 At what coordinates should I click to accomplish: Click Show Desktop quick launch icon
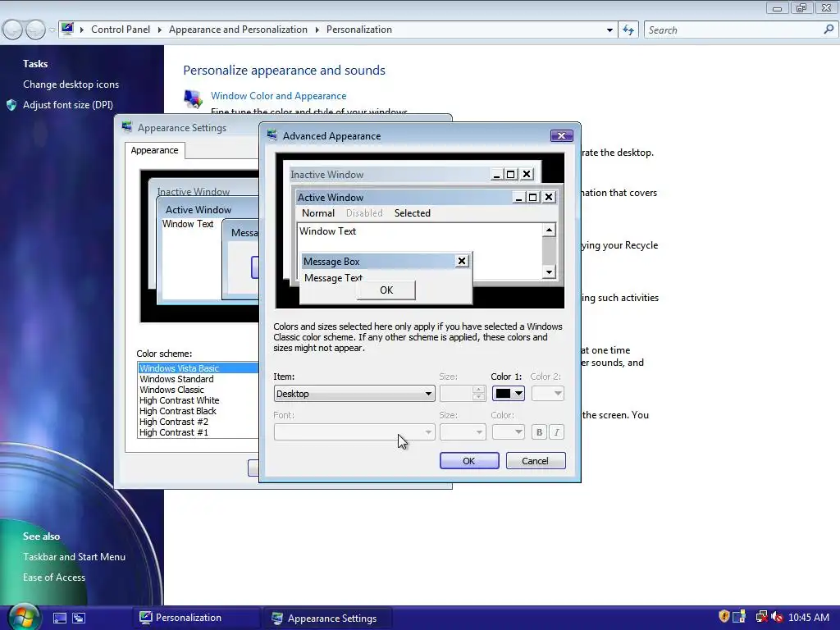tap(59, 619)
